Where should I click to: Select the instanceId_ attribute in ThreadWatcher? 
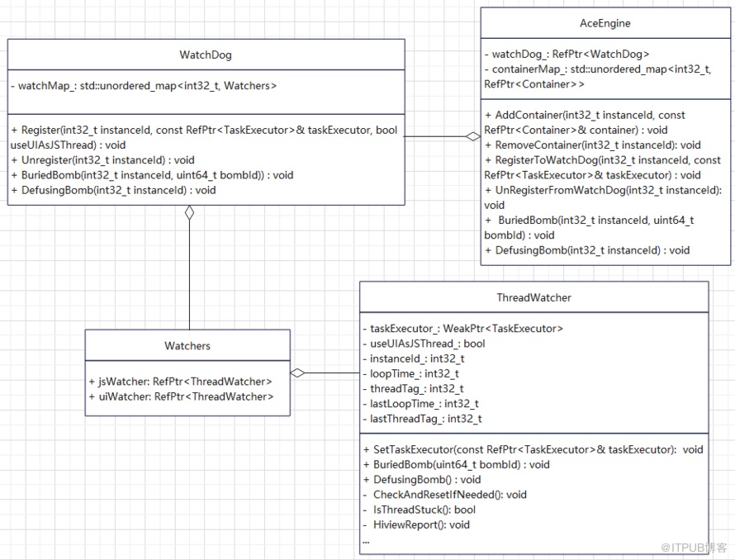[414, 358]
